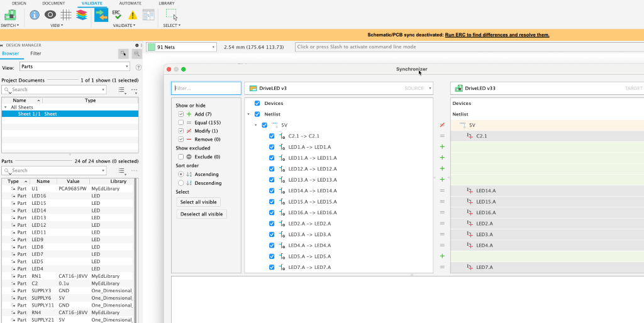Open the Filter tab in Design Manager
Viewport: 644px width, 323px height.
[x=36, y=53]
